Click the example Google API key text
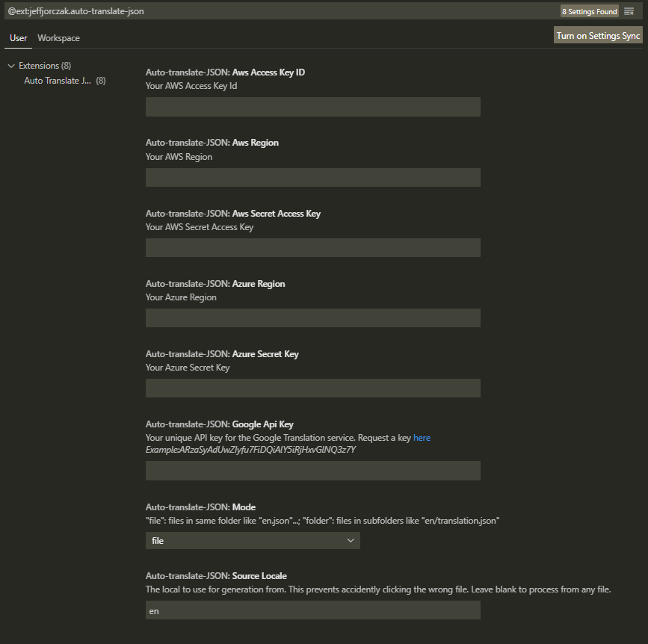The height and width of the screenshot is (644, 648). point(251,450)
